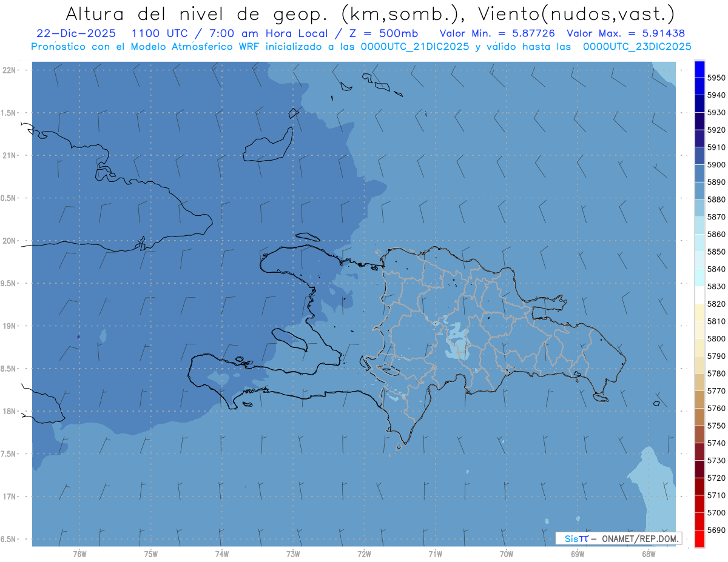This screenshot has height=562, width=728.
Task: Click the '5870' value on the color scale
Action: (716, 217)
